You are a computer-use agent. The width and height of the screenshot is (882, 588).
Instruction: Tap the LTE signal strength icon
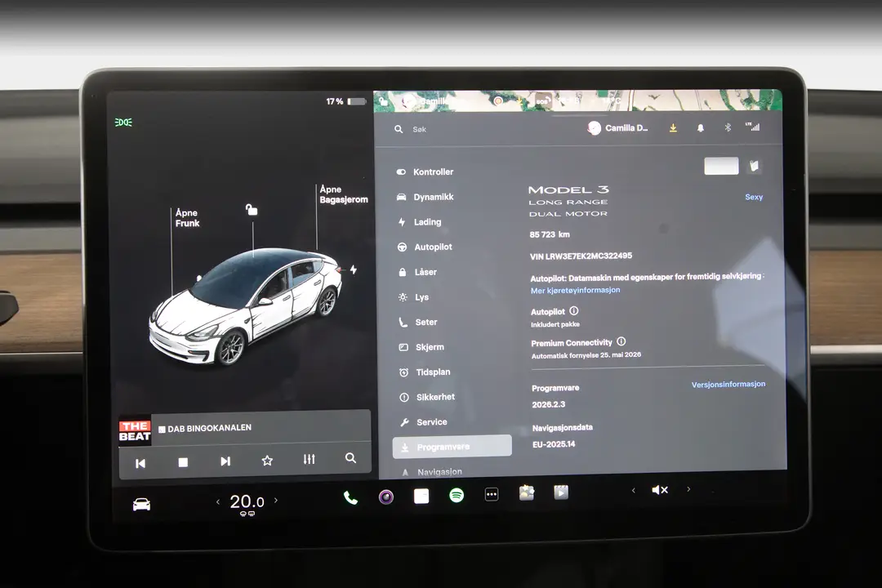tap(753, 127)
